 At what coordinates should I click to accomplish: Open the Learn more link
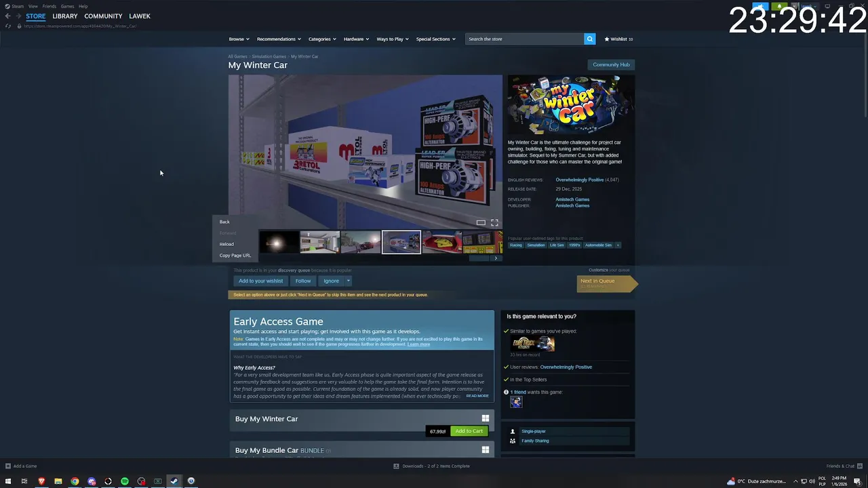click(x=418, y=344)
